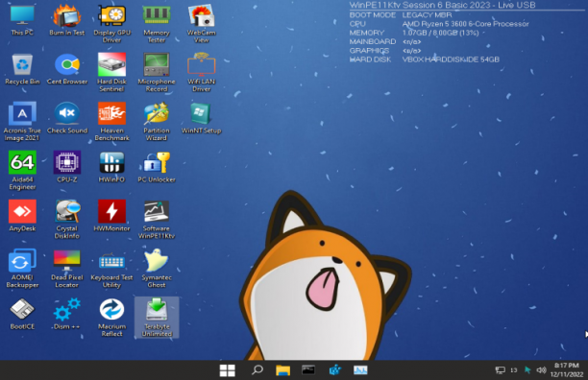Click the Acronis True Image 2021 shortcut

click(x=22, y=121)
